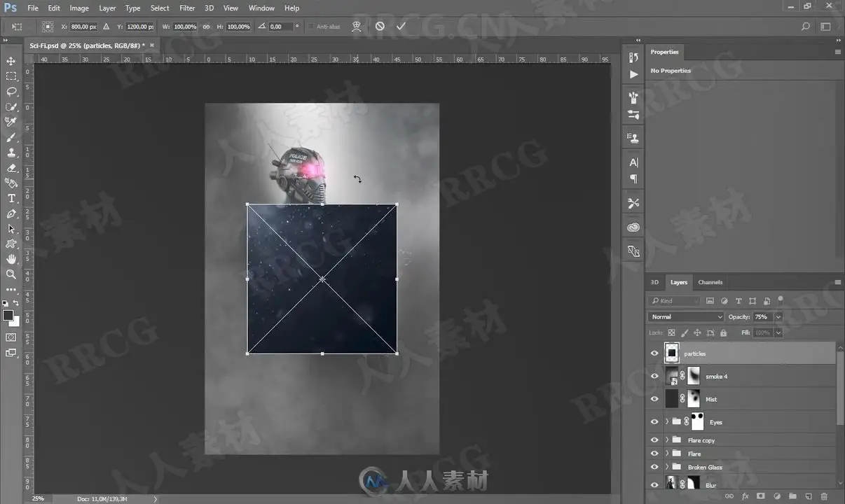
Task: Select the Hand tool
Action: pos(11,260)
